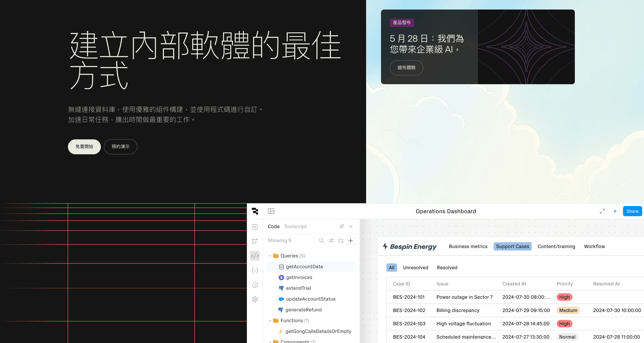Click the Normal priority badge for BES-2024-104
The height and width of the screenshot is (343, 644).
(x=567, y=337)
